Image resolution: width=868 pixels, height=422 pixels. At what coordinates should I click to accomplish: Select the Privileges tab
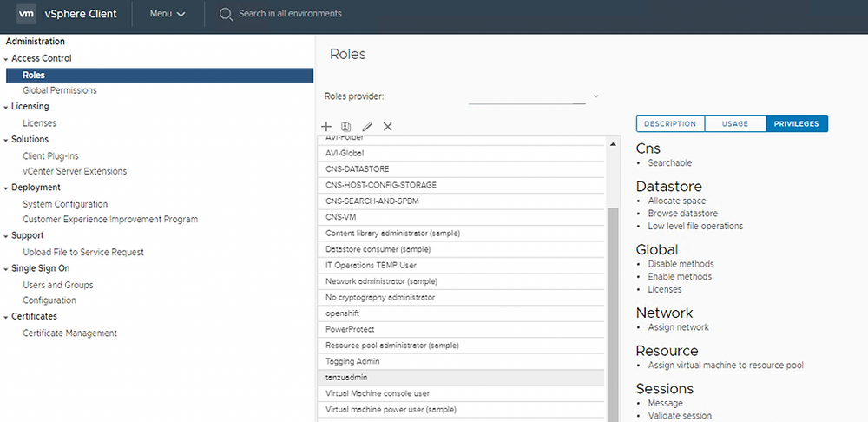(x=797, y=123)
